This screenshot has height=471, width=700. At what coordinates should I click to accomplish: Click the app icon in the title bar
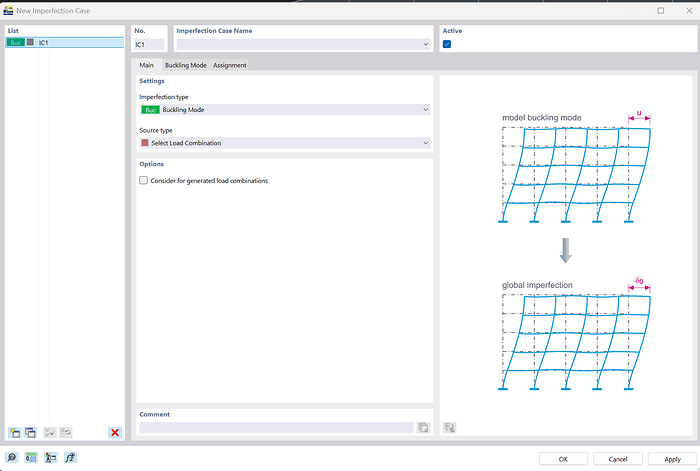pyautogui.click(x=8, y=10)
